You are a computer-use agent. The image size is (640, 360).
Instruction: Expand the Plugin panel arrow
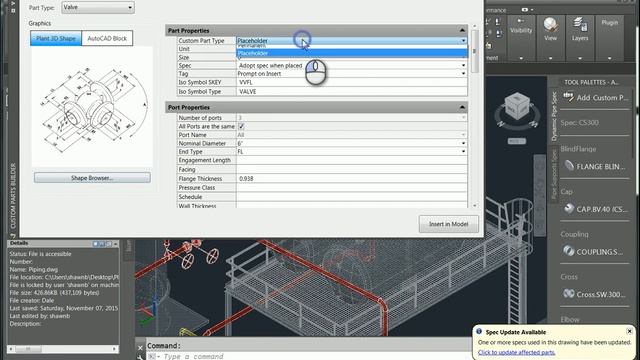[609, 58]
